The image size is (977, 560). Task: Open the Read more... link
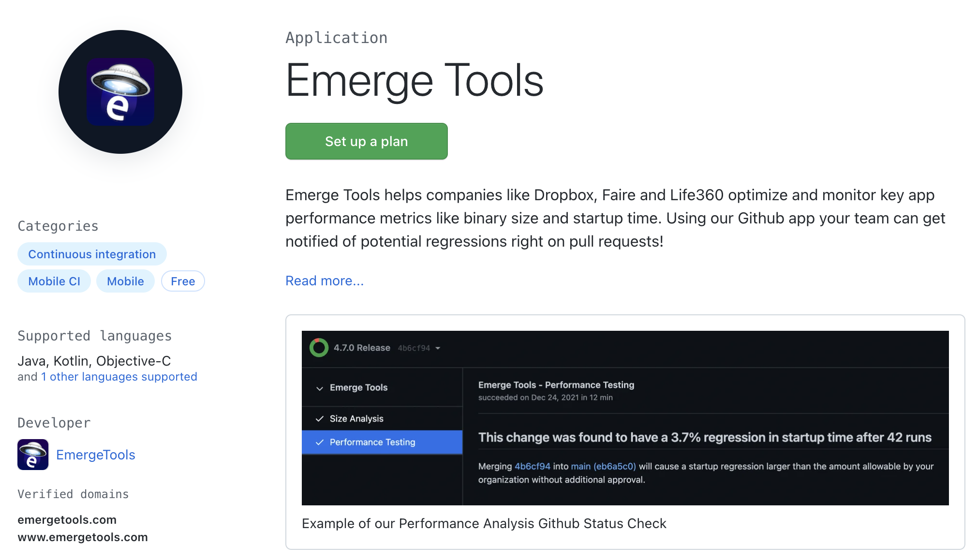click(324, 280)
